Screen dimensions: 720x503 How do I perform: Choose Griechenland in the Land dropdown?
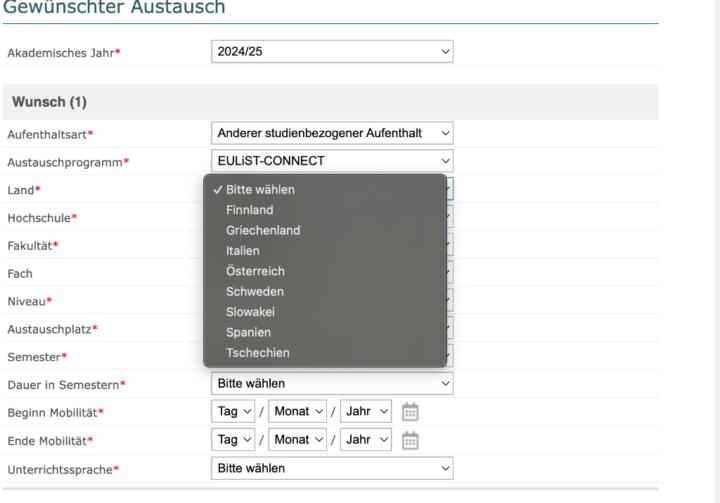262,230
